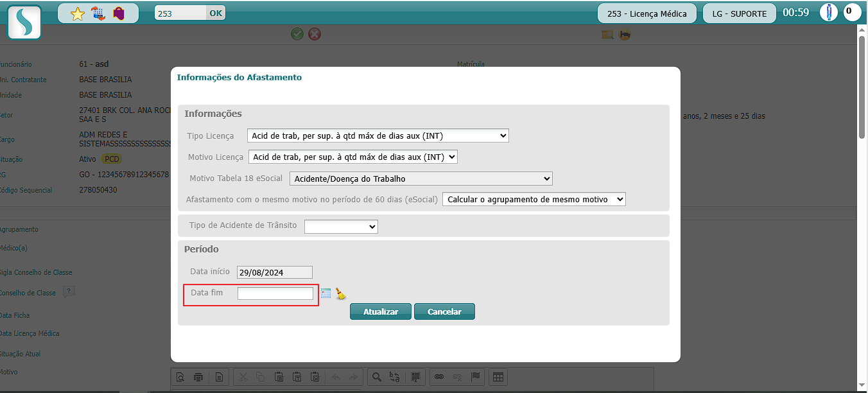Click the paste clipboard icon
Image resolution: width=868 pixels, height=393 pixels.
tap(279, 377)
